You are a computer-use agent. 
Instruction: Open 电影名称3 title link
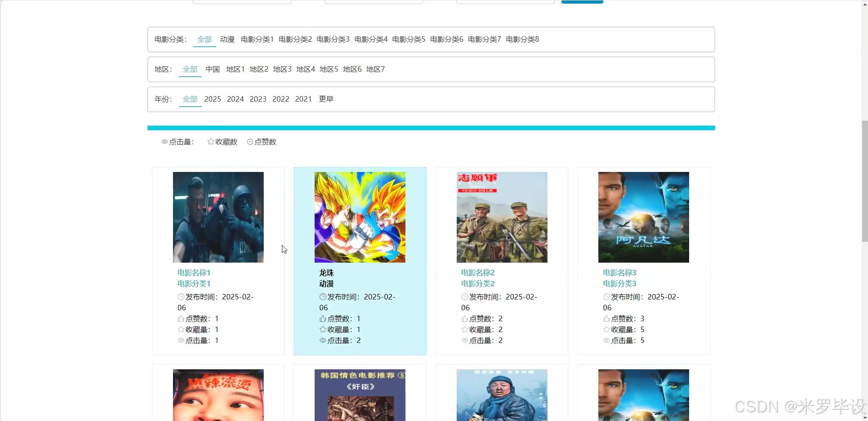[x=620, y=273]
